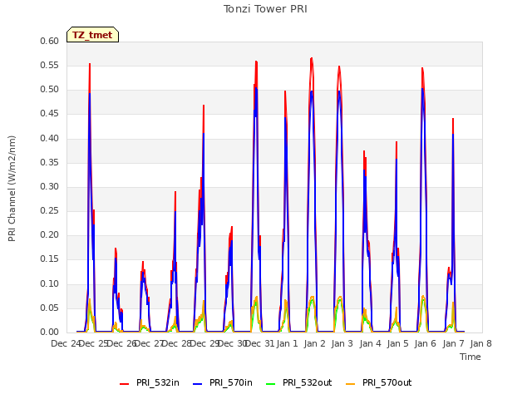Click the 0.30 y-axis tick label
532x399 pixels.
[50, 186]
